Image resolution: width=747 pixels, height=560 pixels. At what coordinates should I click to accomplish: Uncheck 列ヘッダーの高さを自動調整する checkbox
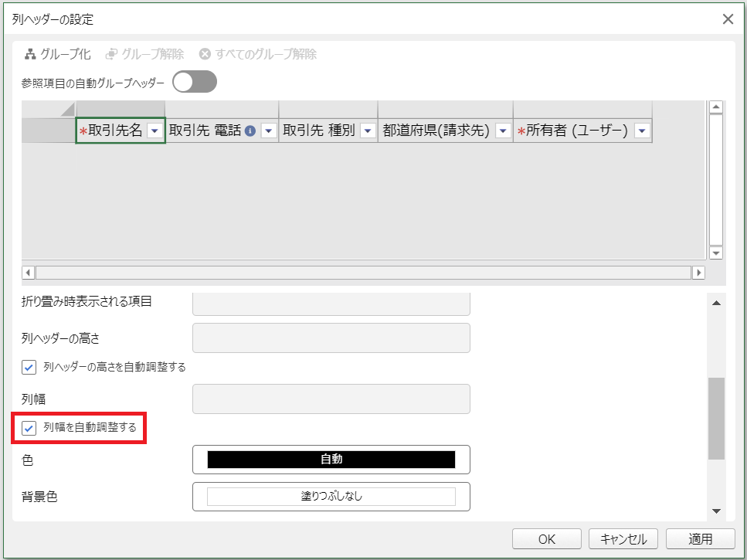pos(29,368)
